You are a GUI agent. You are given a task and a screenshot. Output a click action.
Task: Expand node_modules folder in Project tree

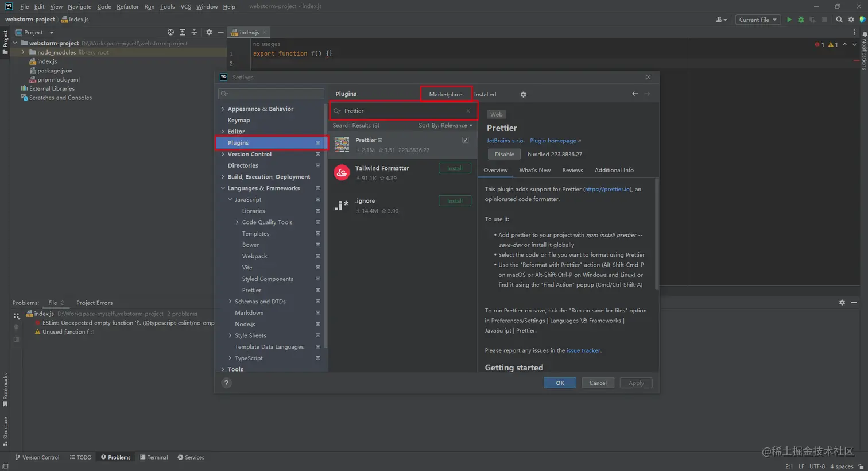point(23,52)
